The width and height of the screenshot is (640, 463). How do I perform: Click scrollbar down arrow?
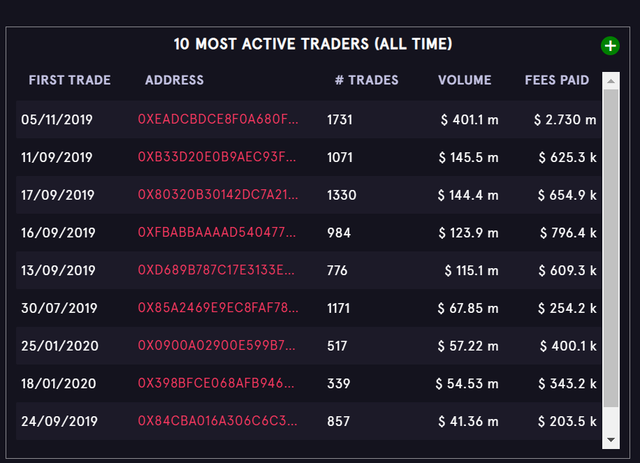click(x=611, y=440)
